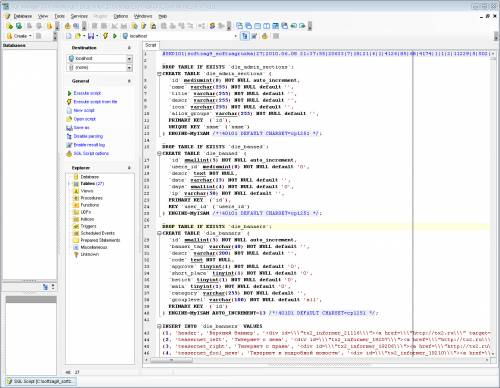The height and width of the screenshot is (388, 500).
Task: Toggle the parsing button in the script toolbar
Action: [x=245, y=36]
